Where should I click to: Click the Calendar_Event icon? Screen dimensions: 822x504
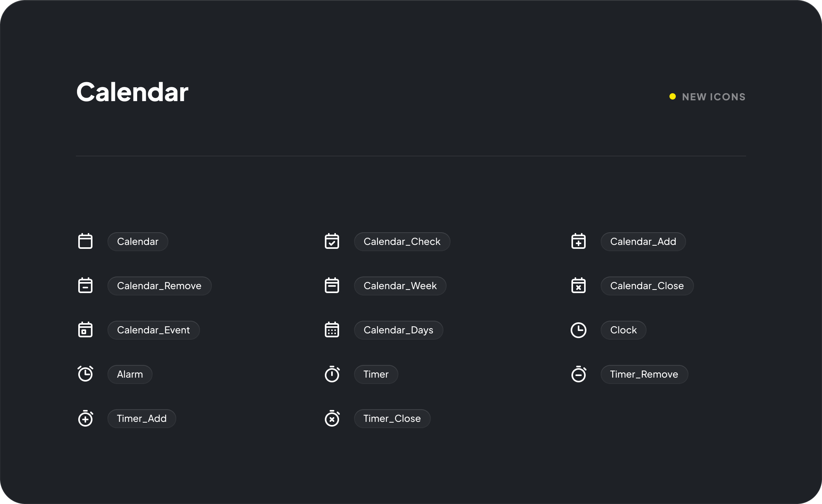click(85, 330)
